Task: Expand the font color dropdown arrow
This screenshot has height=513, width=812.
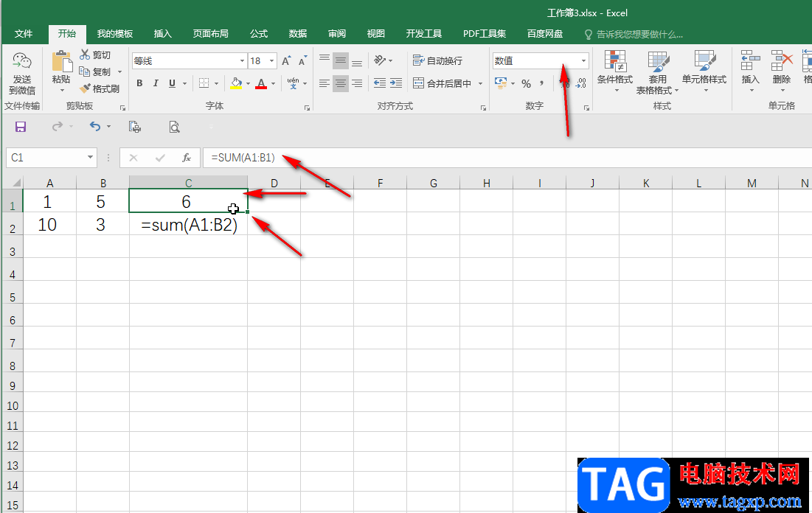Action: pos(274,83)
